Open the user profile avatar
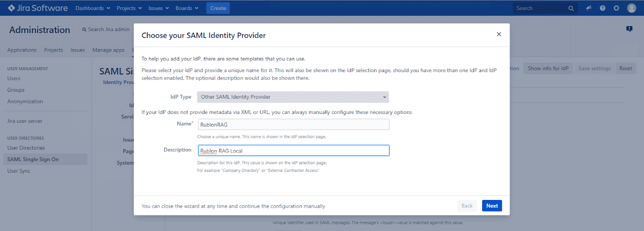Image resolution: width=644 pixels, height=231 pixels. [x=632, y=8]
